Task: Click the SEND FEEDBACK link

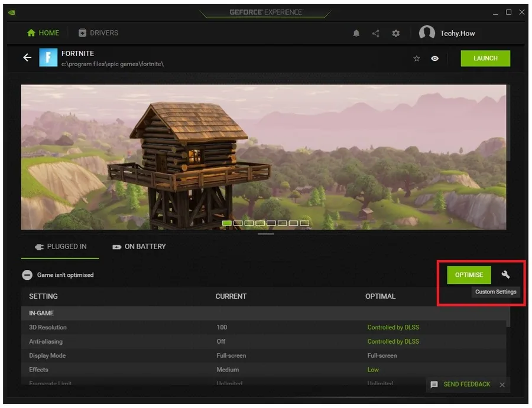Action: tap(467, 384)
